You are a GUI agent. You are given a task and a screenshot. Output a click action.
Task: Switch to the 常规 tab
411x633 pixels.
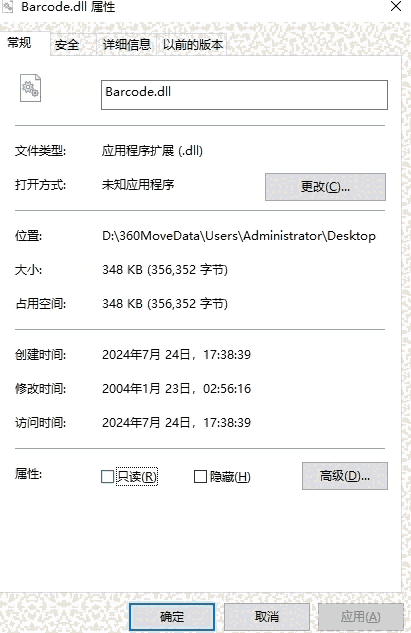19,42
